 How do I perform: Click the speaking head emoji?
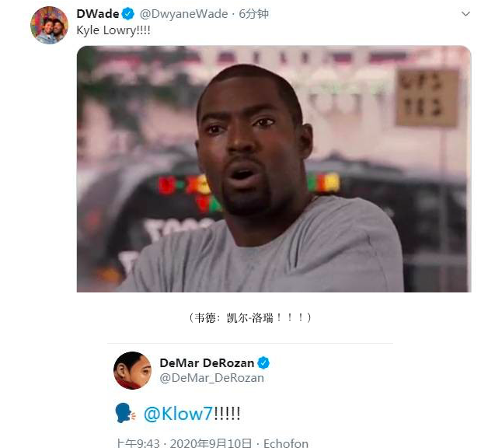[x=125, y=413]
